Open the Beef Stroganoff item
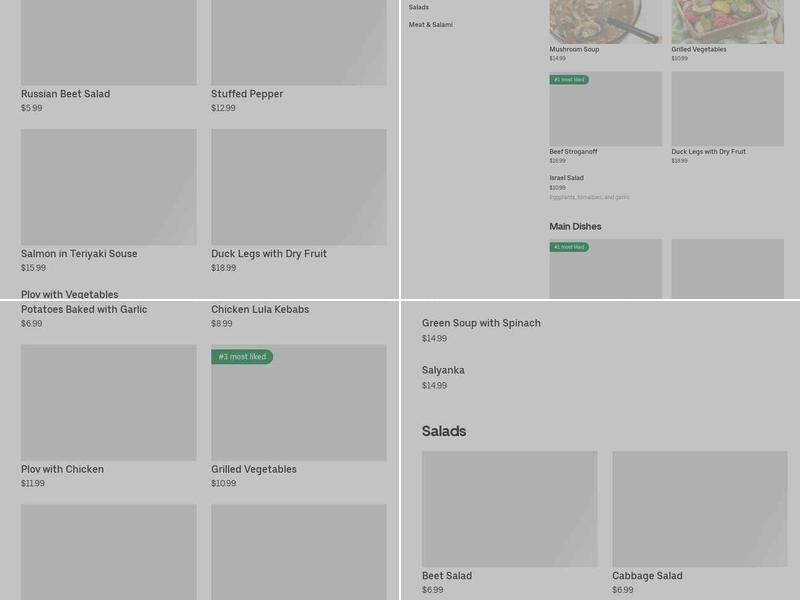This screenshot has width=800, height=600. (573, 152)
